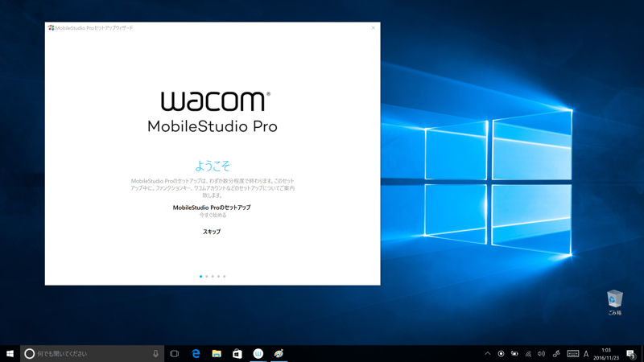Screen dimensions: 644x362
Task: Open the Action Center notifications
Action: (x=631, y=354)
